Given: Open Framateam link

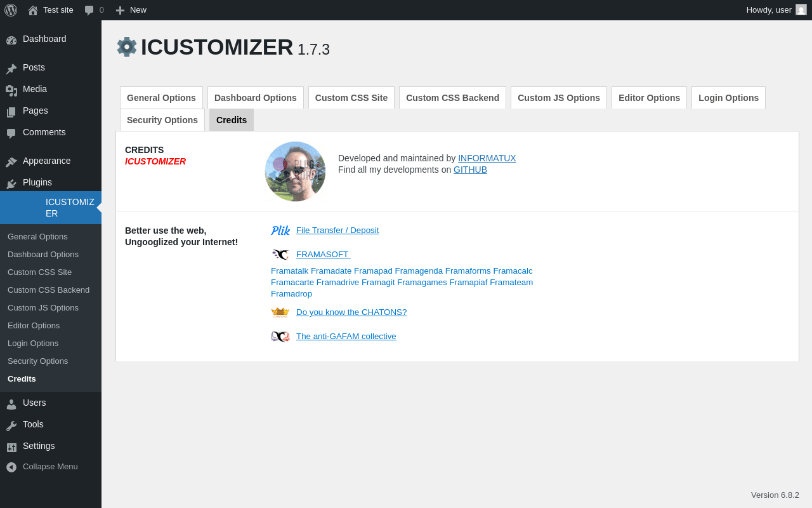Looking at the screenshot, I should pos(511,283).
